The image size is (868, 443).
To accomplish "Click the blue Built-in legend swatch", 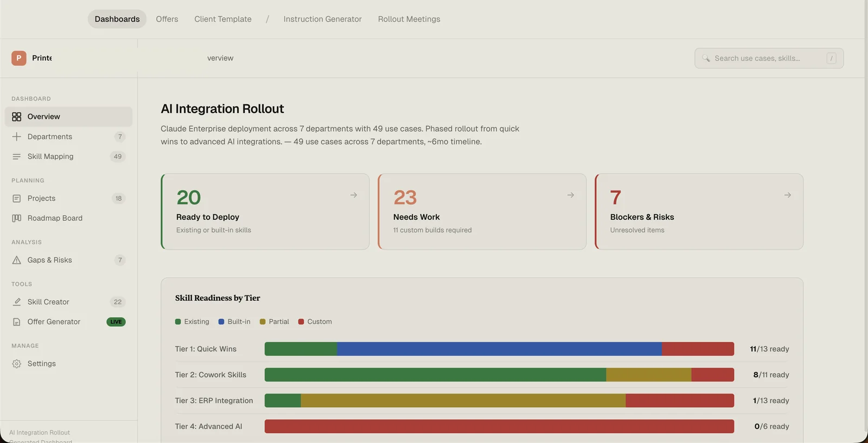I will [221, 322].
